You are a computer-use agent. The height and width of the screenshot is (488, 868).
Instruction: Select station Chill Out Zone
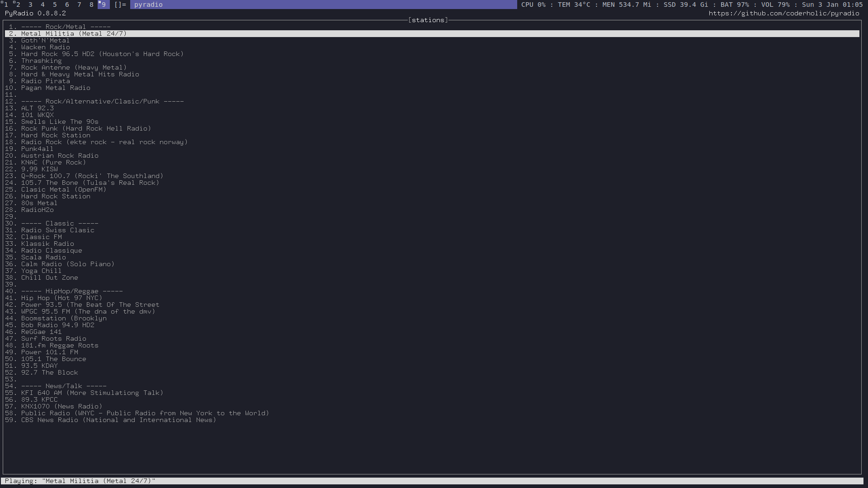[49, 277]
